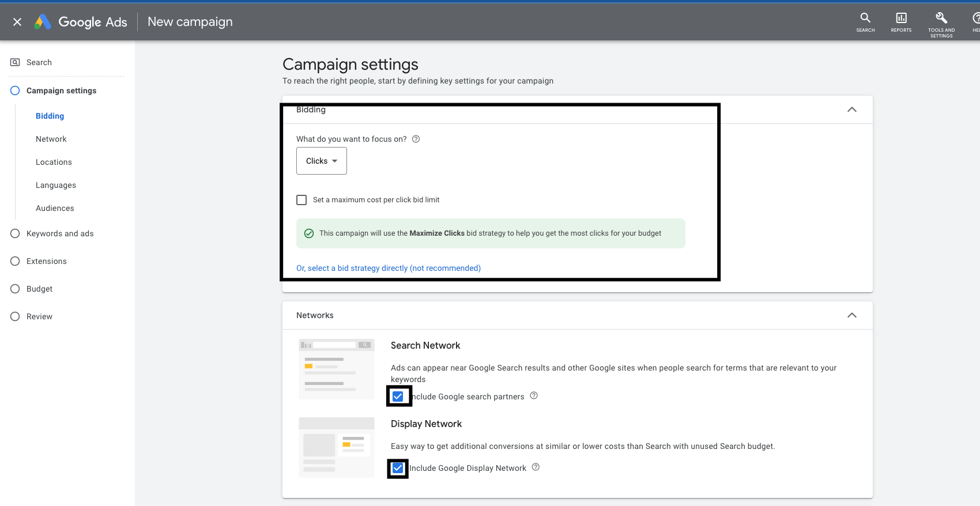Viewport: 980px width, 506px height.
Task: Close the new campaign wizard with X
Action: [17, 22]
